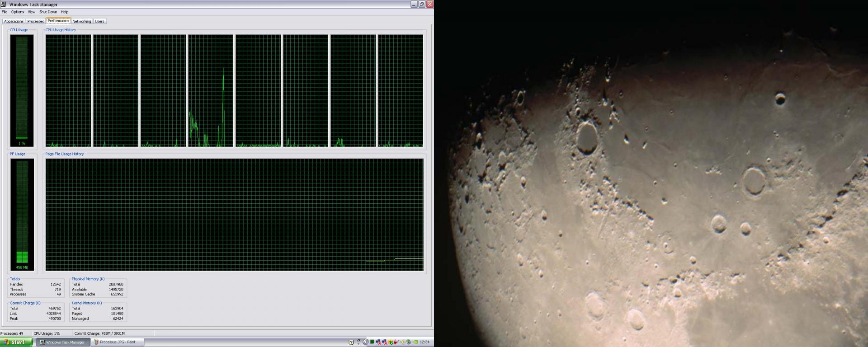
Task: Open the NVIDIA settings tray icon
Action: (x=415, y=342)
